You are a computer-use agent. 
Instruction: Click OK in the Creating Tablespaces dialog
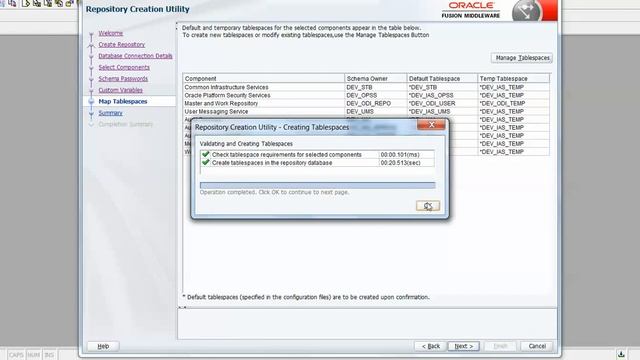(x=428, y=206)
